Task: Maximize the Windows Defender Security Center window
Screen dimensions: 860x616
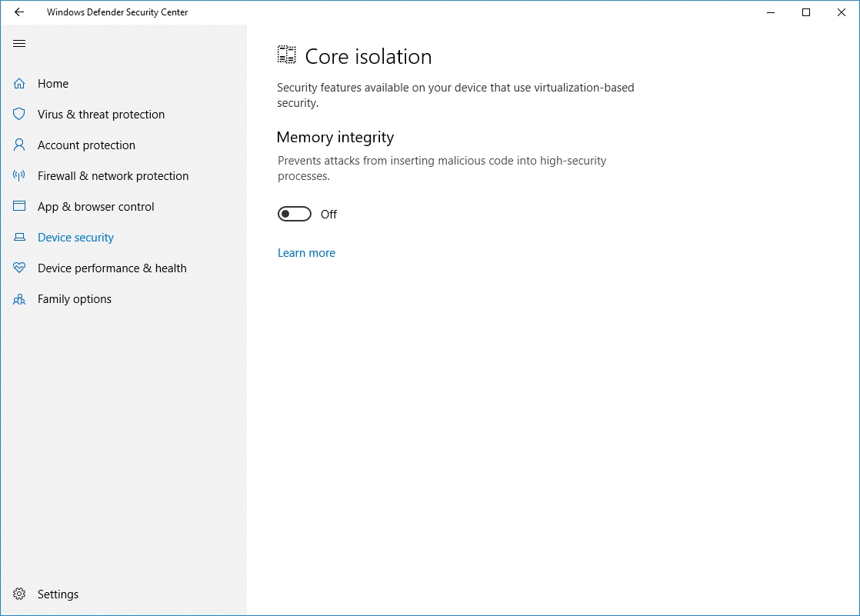Action: 806,12
